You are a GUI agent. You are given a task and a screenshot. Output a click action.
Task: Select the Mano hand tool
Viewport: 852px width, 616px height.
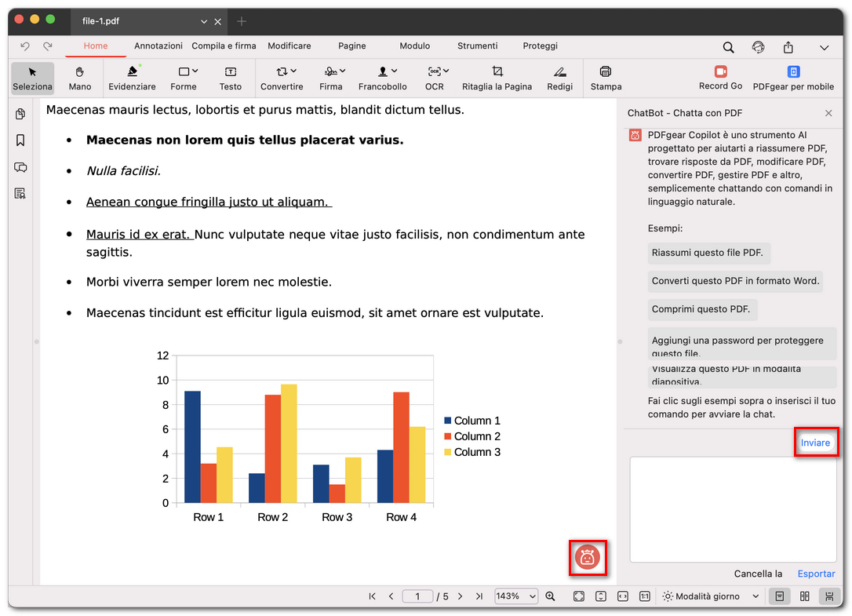[x=80, y=78]
